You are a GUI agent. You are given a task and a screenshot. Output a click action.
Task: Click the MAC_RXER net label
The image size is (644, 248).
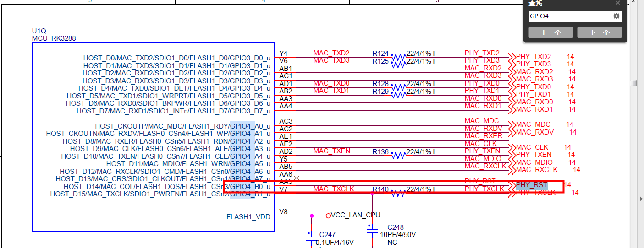coord(484,136)
